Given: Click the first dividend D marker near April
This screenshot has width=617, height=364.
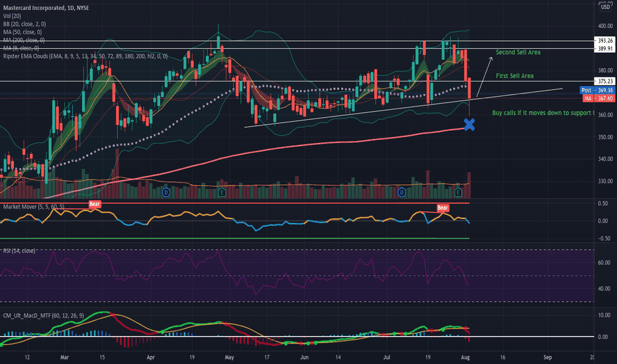Looking at the screenshot, I should point(166,193).
